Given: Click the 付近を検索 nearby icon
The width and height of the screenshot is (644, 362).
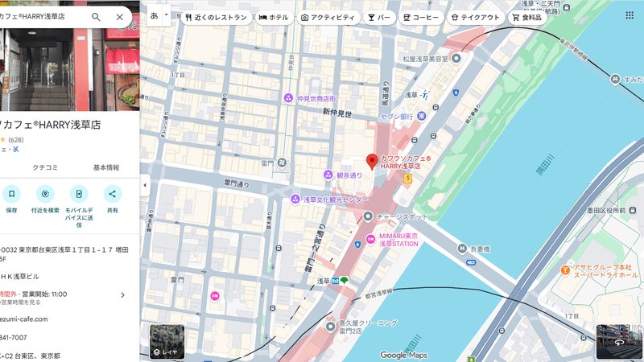Looking at the screenshot, I should [x=45, y=194].
